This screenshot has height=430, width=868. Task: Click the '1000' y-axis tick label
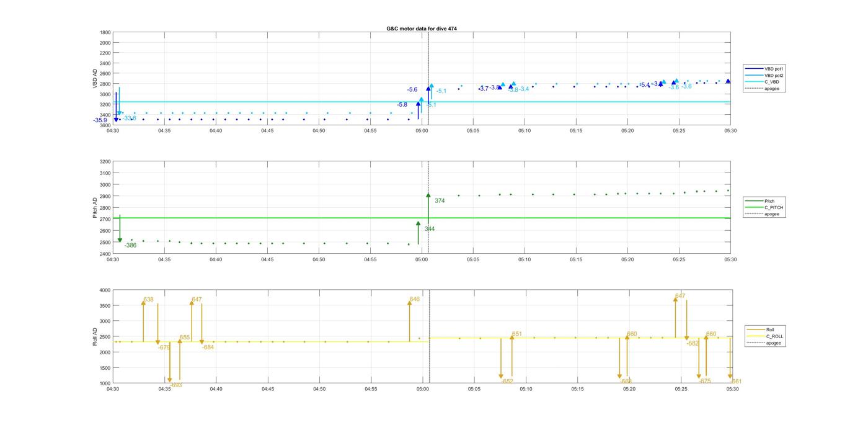pyautogui.click(x=105, y=383)
